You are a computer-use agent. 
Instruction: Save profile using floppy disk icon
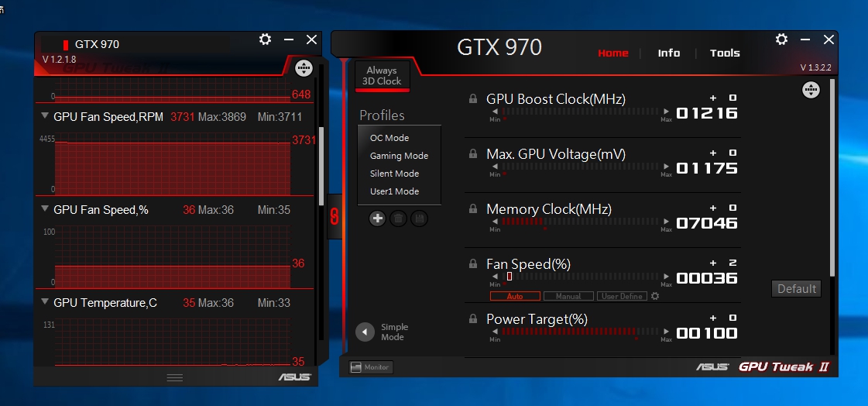pos(419,218)
